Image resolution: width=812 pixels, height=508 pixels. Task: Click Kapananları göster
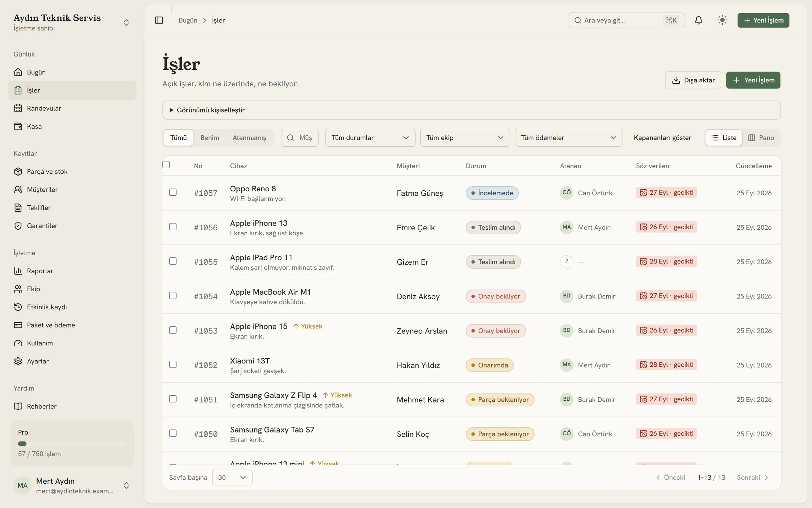point(662,138)
